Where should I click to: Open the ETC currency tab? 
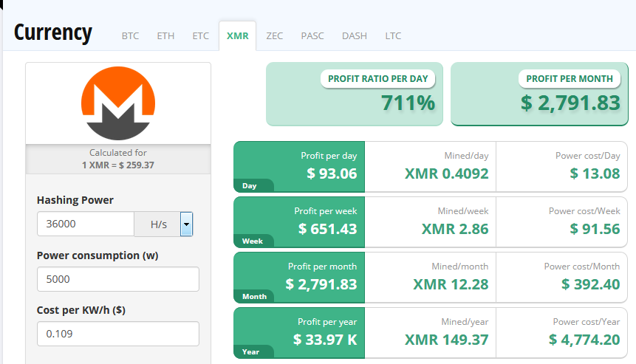coord(200,35)
